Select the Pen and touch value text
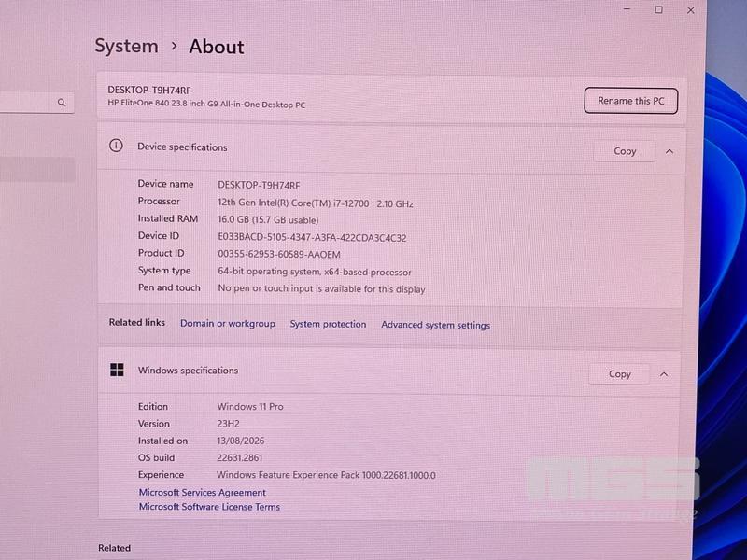The height and width of the screenshot is (560, 747). click(321, 289)
